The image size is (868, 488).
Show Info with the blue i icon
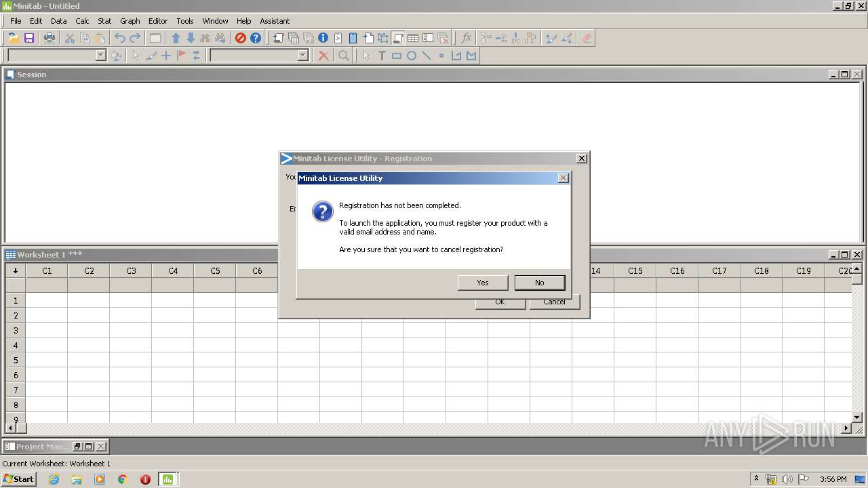(x=323, y=38)
